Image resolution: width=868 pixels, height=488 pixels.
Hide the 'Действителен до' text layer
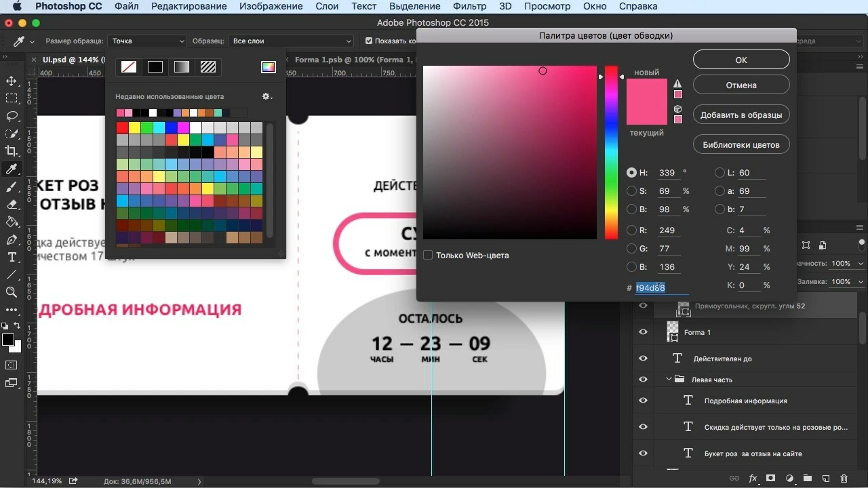[x=643, y=359]
